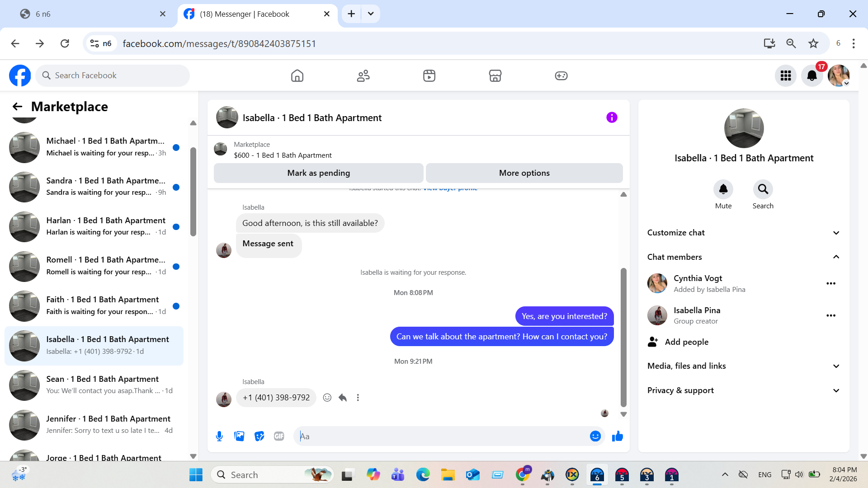Open the Facebook Marketplace tab icon

[495, 75]
